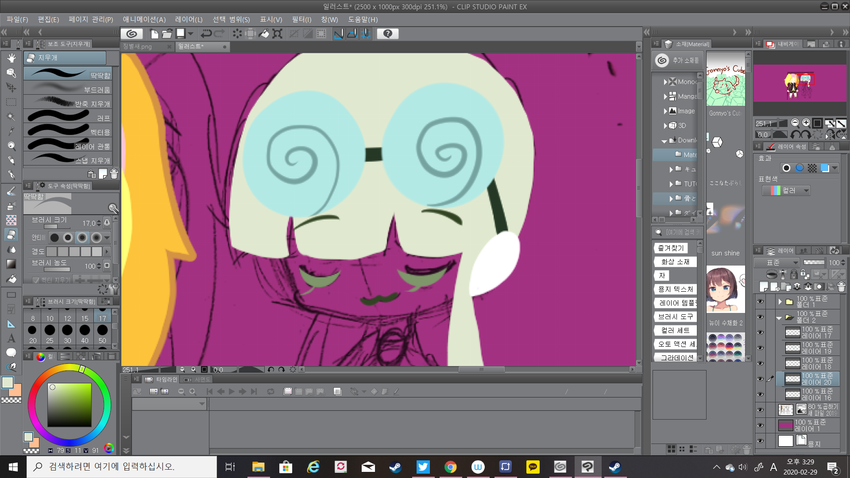Image resolution: width=850 pixels, height=478 pixels.
Task: Open CLIP STUDIO launcher icon in command bar
Action: point(131,34)
